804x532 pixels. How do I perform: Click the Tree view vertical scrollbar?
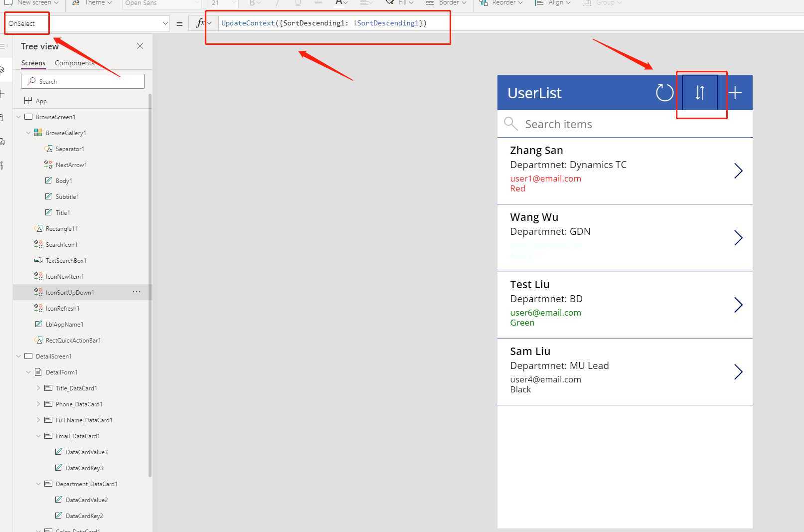150,284
